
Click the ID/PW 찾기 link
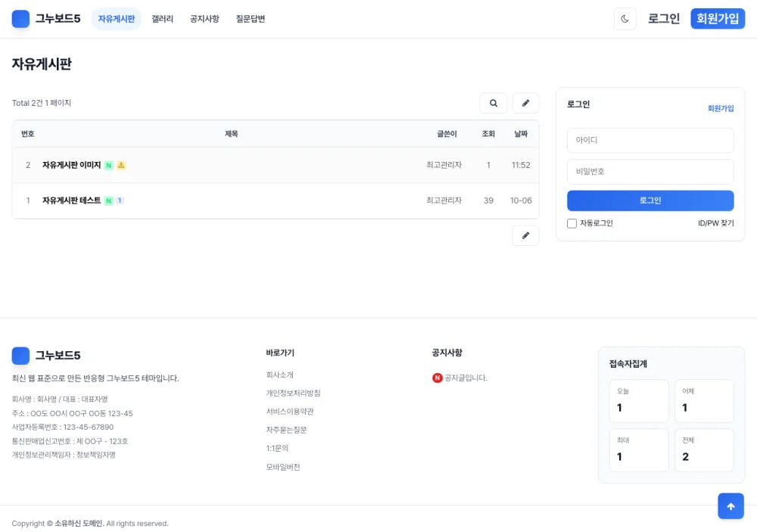[715, 223]
